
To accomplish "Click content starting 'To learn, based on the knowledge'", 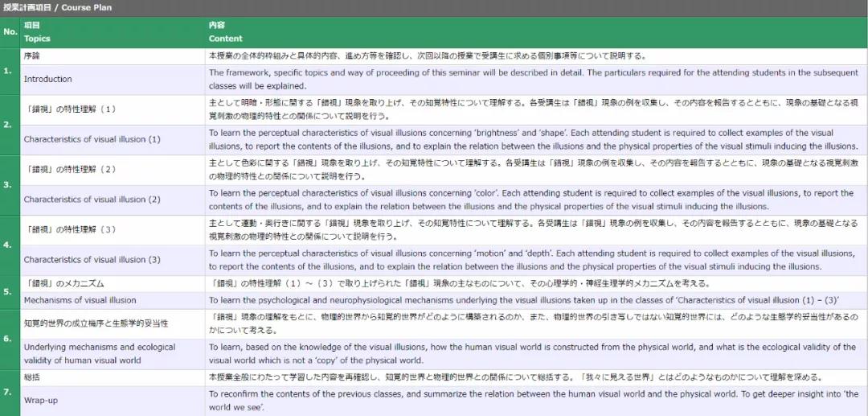I will tap(536, 354).
